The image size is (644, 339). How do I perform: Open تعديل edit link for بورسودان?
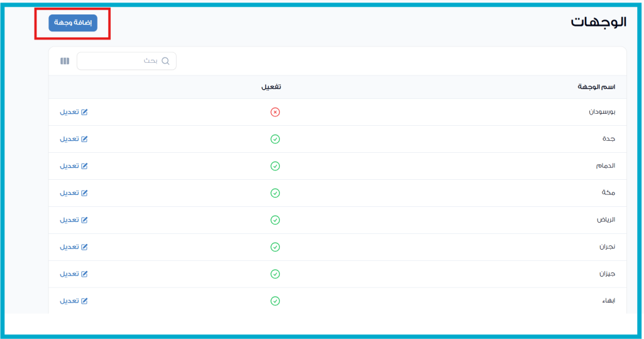(x=74, y=112)
